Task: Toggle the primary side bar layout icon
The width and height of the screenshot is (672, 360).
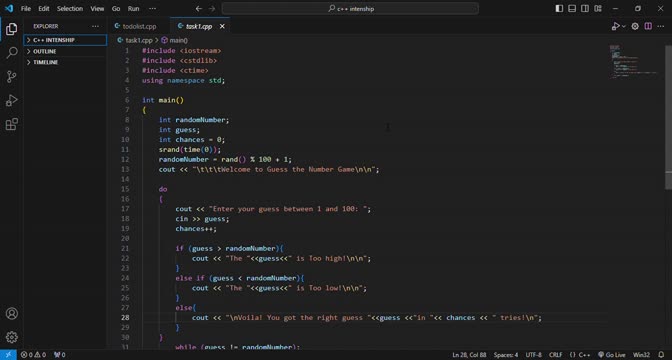Action: point(559,9)
